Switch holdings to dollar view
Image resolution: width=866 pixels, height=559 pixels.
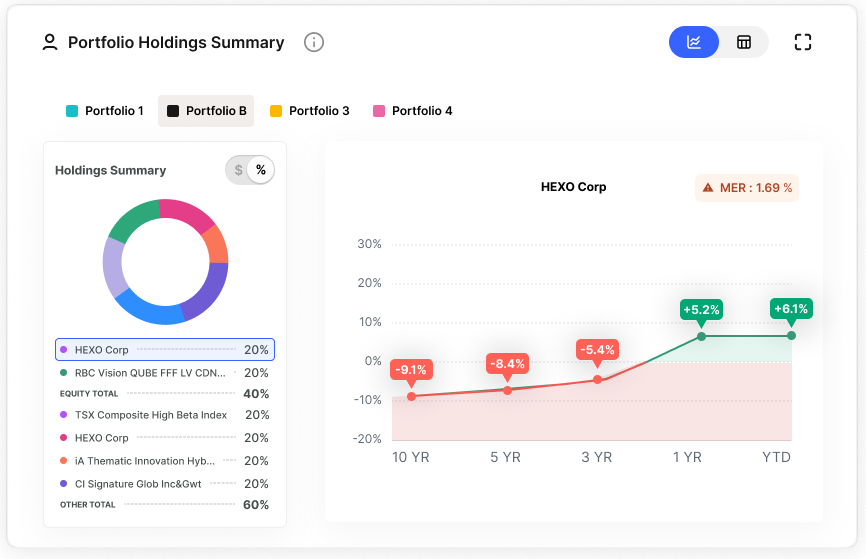pos(238,170)
